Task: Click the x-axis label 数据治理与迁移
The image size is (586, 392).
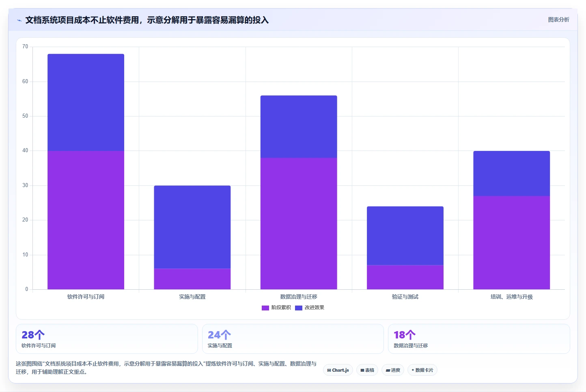Action: pyautogui.click(x=299, y=297)
